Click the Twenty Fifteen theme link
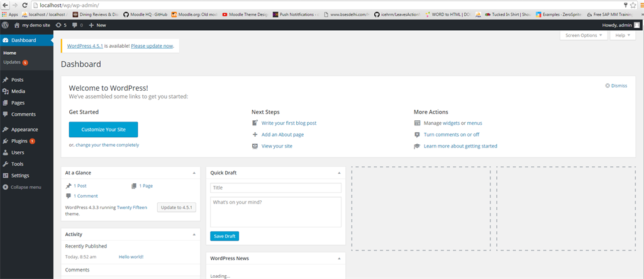 [x=132, y=207]
